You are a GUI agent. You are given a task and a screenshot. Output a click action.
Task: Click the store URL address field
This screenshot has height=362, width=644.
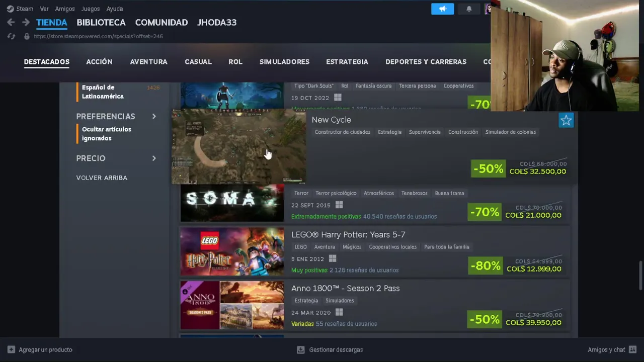[x=98, y=36]
